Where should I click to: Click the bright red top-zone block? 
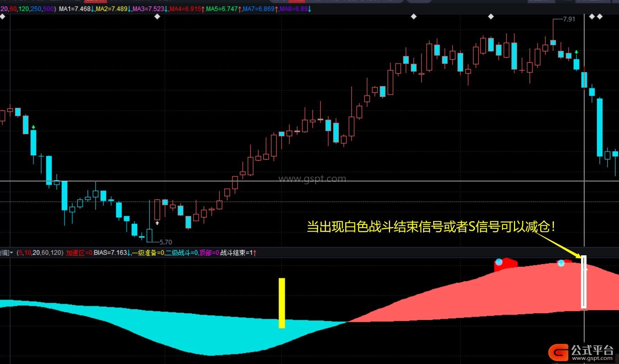pos(508,264)
